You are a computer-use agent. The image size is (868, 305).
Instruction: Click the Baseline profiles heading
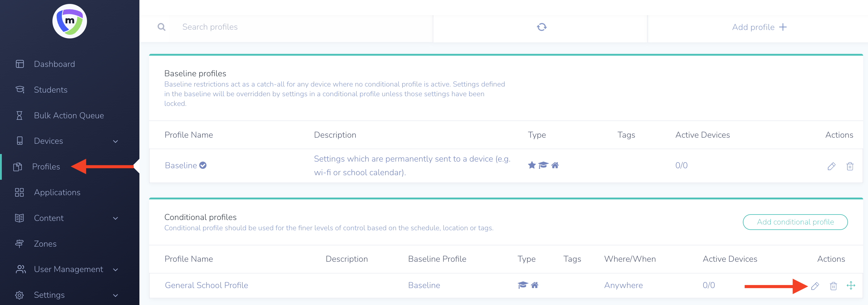tap(195, 73)
